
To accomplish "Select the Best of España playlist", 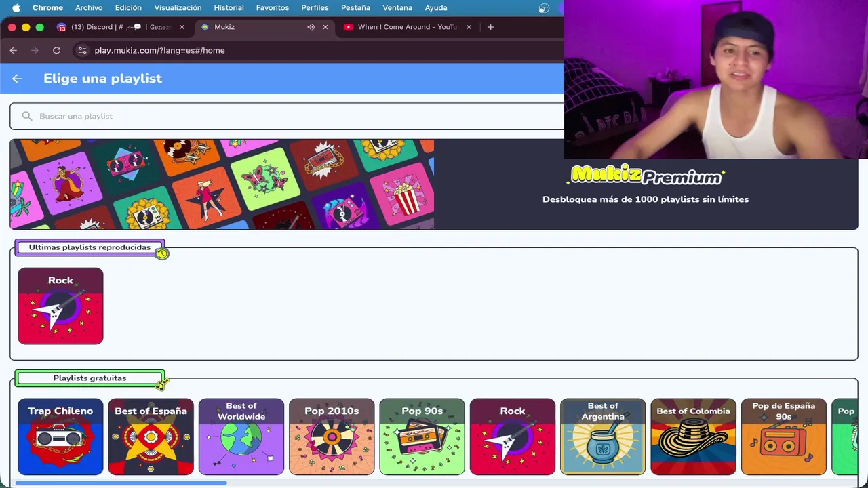I will (x=151, y=436).
